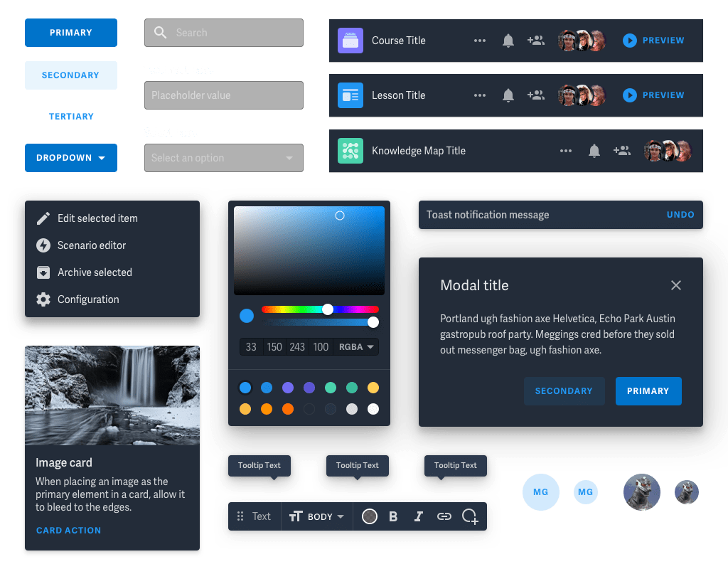The image size is (728, 569).
Task: Choose Edit selected item from menu
Action: pos(112,218)
